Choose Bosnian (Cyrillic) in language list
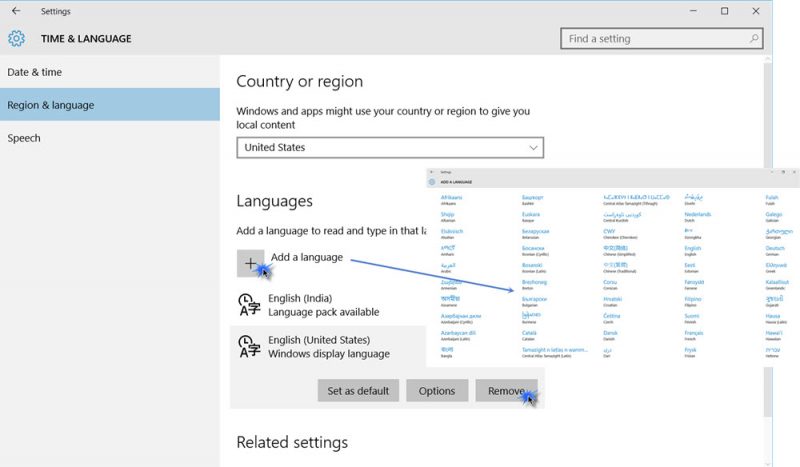This screenshot has height=467, width=800. (x=535, y=250)
